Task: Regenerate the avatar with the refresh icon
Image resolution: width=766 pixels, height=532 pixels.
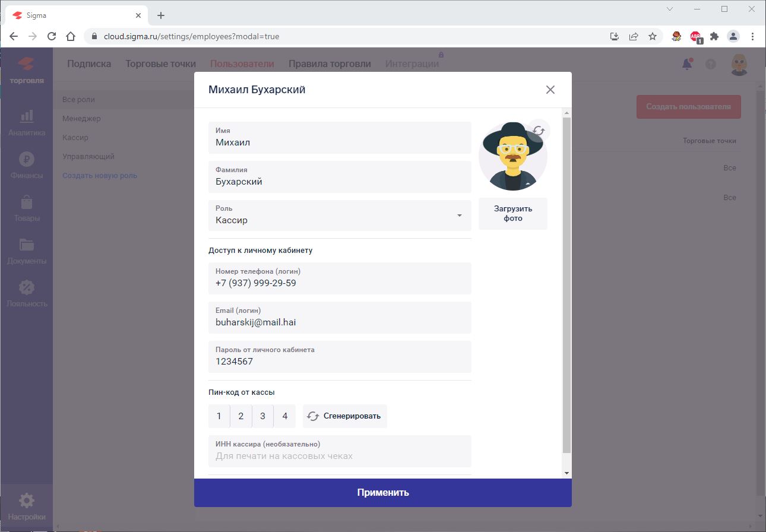Action: [x=538, y=130]
